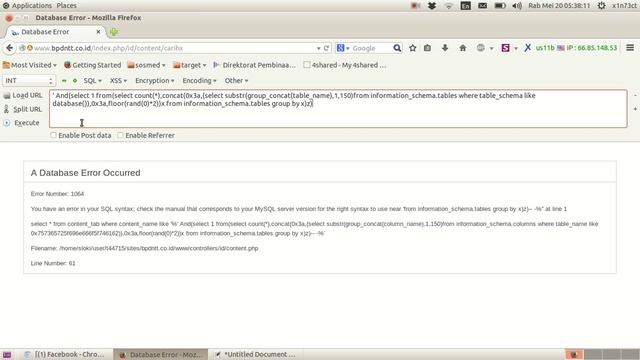Click inside the HackBar SQL query textarea
640x360 pixels.
tap(338, 109)
